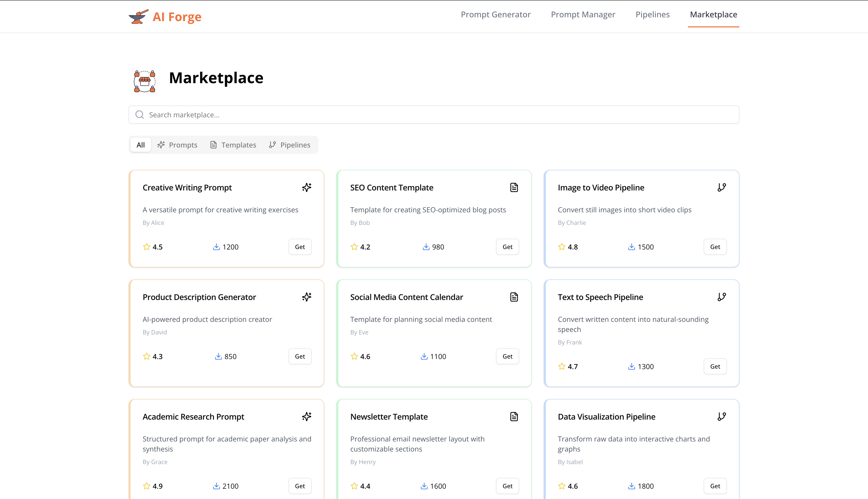Click download icon on Social Media Content Calendar
868x499 pixels.
[424, 357]
